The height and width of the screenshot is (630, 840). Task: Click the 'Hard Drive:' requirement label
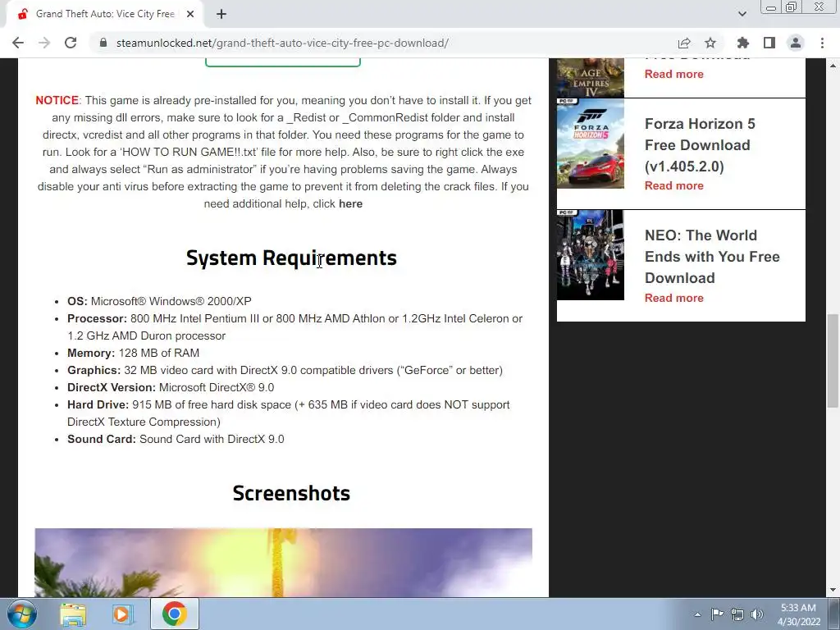pos(98,404)
